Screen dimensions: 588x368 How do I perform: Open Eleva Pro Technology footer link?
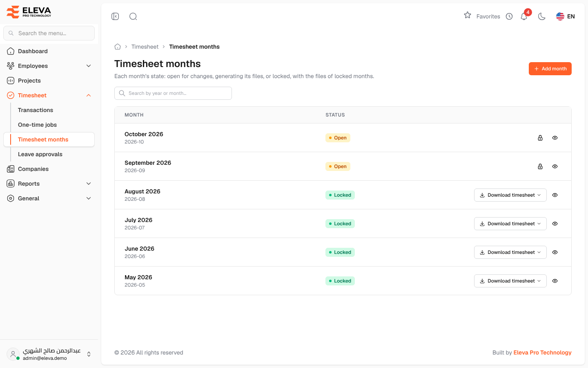click(x=542, y=352)
